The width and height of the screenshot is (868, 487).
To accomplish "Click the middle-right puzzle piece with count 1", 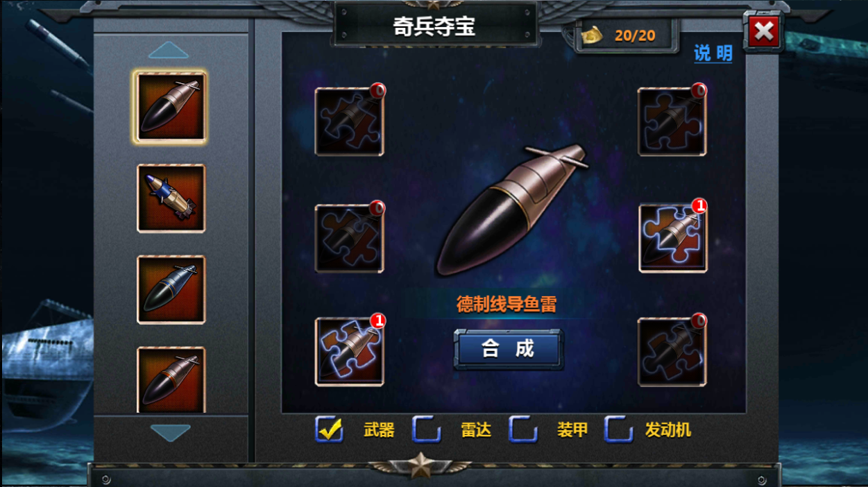I will click(673, 238).
